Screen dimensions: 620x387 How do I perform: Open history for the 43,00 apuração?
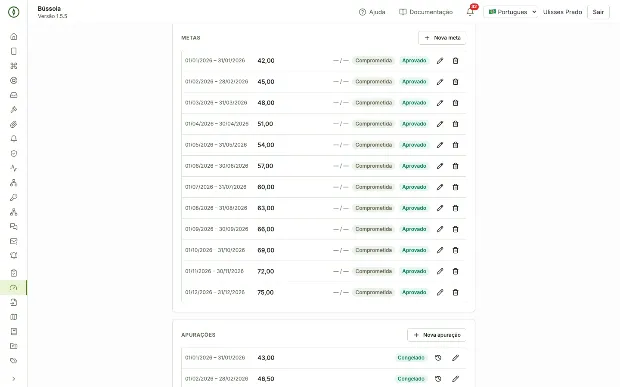tap(438, 358)
